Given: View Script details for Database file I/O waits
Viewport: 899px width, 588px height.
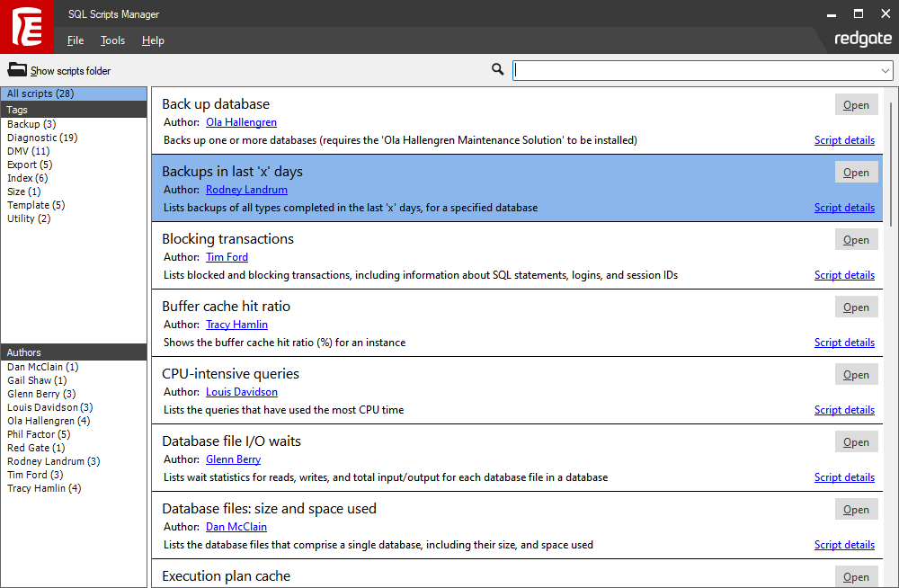Looking at the screenshot, I should pyautogui.click(x=844, y=477).
